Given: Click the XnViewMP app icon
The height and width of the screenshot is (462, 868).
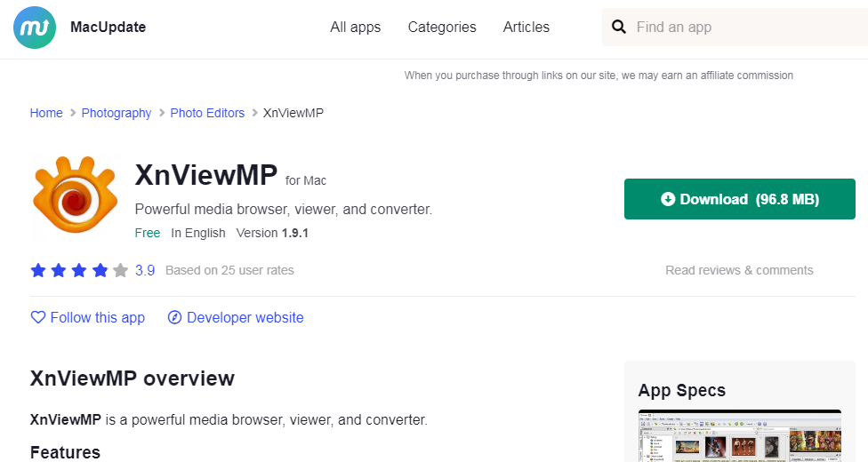Looking at the screenshot, I should tap(75, 198).
